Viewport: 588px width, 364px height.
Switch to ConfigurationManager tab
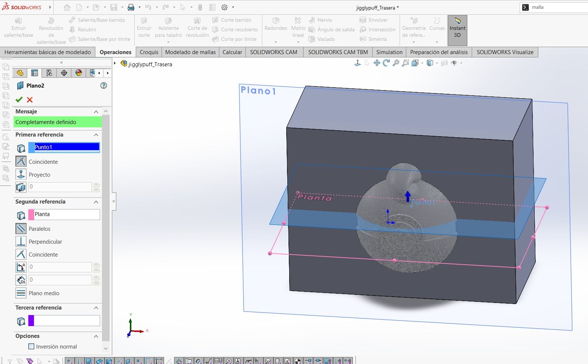(x=49, y=73)
